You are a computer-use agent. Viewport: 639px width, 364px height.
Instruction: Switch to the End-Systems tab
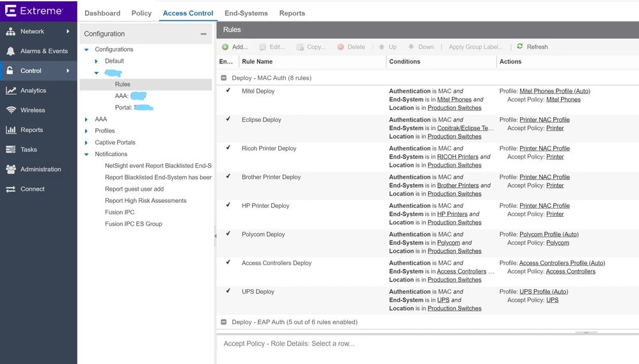click(246, 13)
